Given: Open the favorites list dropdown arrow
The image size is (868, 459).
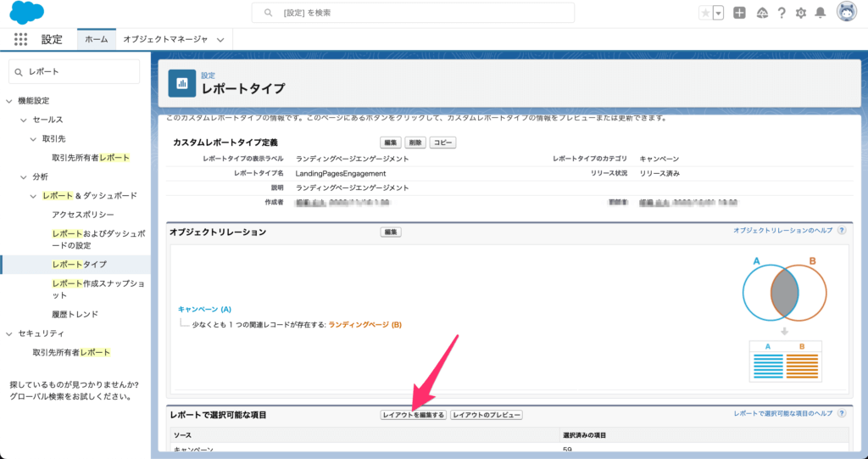Looking at the screenshot, I should click(718, 13).
